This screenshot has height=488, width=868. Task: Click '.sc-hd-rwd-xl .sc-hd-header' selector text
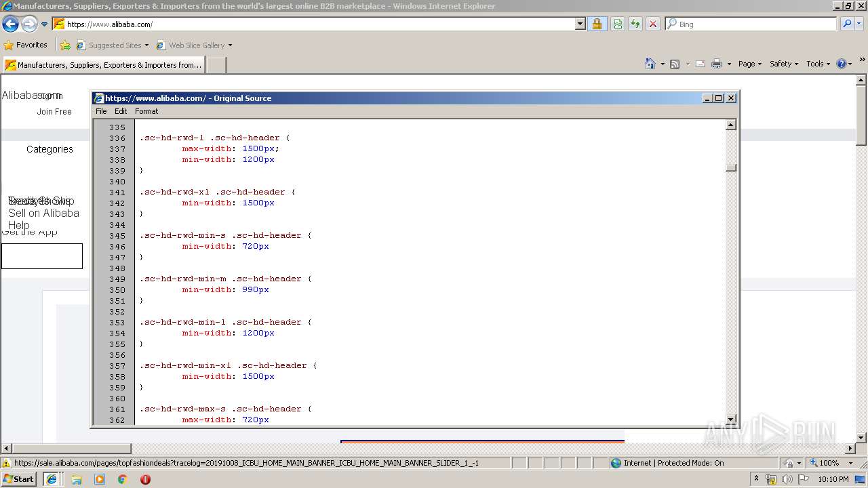[x=213, y=192]
